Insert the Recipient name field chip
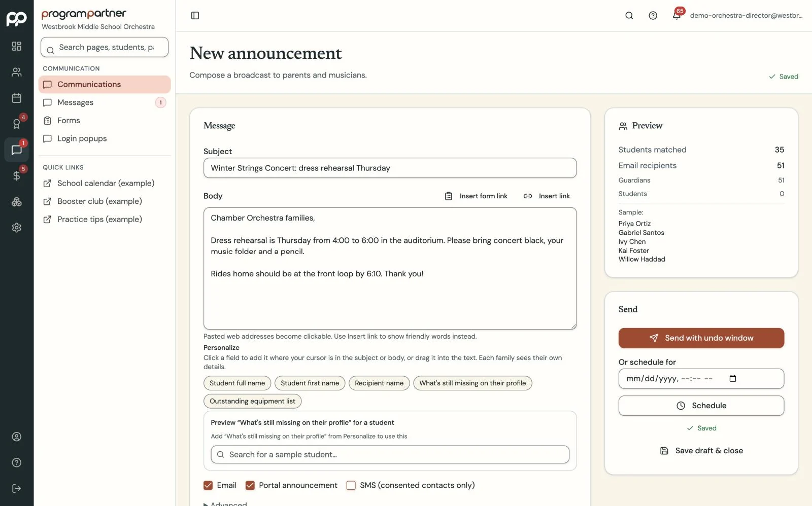The width and height of the screenshot is (812, 506). point(379,383)
